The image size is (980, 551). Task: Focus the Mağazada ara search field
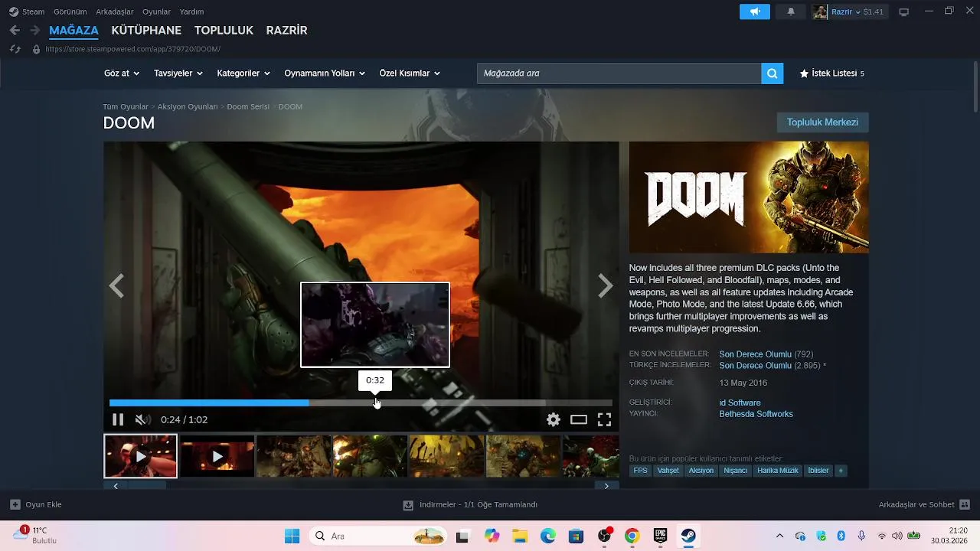coord(619,73)
